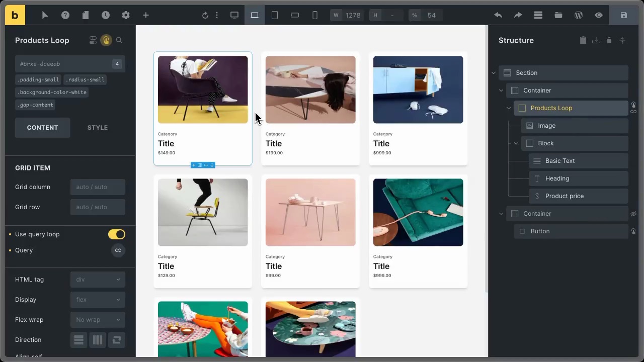Image resolution: width=644 pixels, height=362 pixels.
Task: Collapse the Products Loop tree chevron
Action: pos(509,108)
